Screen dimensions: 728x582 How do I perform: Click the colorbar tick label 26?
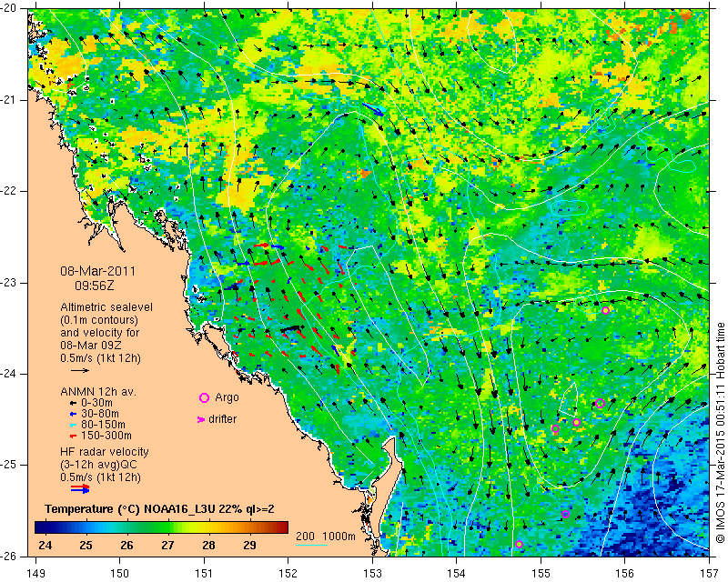coord(126,546)
